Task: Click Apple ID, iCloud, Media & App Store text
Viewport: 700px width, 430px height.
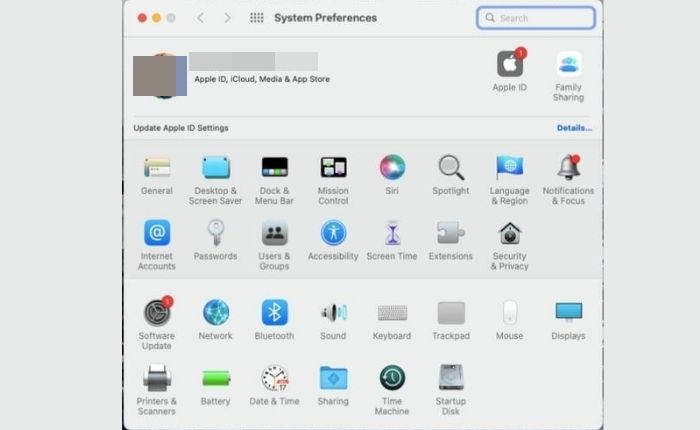Action: coord(262,79)
